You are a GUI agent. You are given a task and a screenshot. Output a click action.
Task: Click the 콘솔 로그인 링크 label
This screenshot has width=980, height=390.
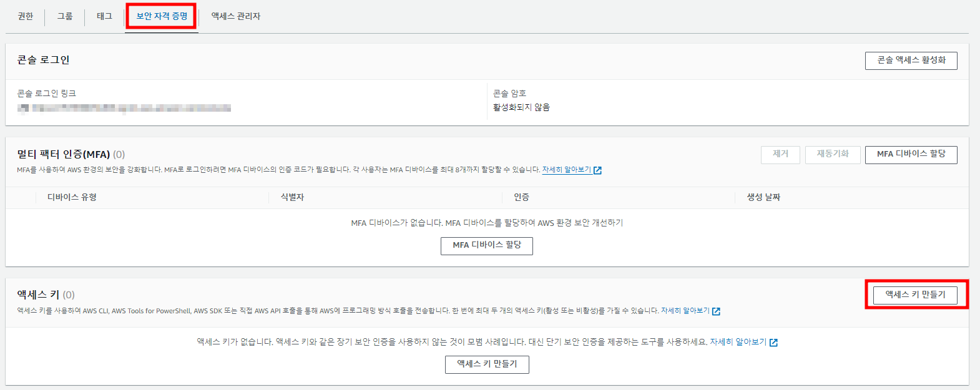(46, 94)
